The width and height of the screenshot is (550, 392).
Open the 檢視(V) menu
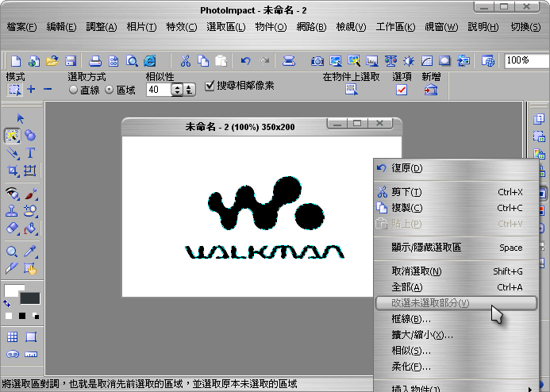coord(351,27)
